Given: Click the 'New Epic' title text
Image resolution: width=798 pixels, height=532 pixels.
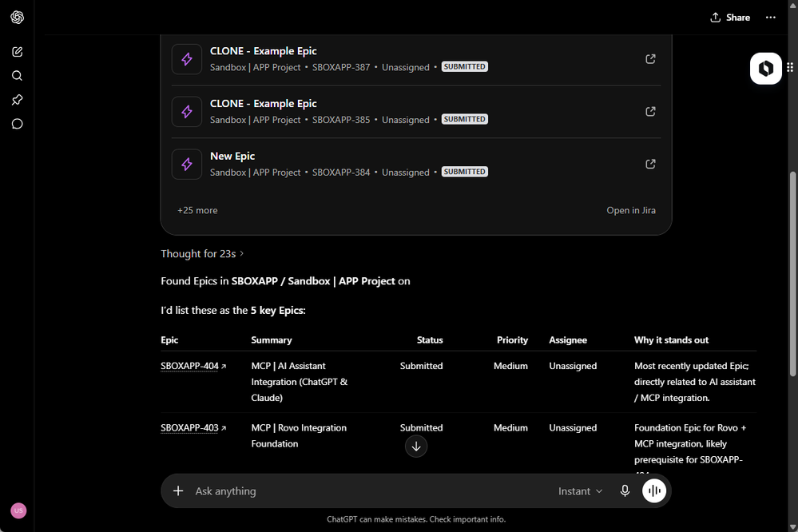Looking at the screenshot, I should tap(232, 156).
